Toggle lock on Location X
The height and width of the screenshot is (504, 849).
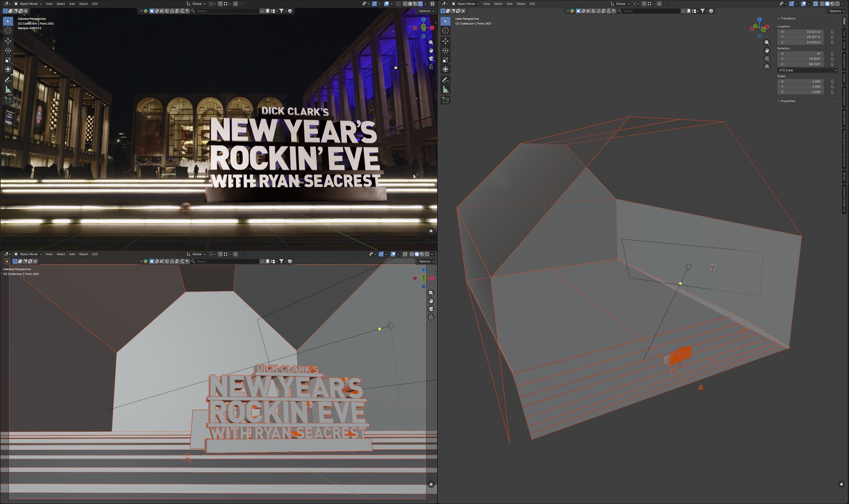[832, 32]
